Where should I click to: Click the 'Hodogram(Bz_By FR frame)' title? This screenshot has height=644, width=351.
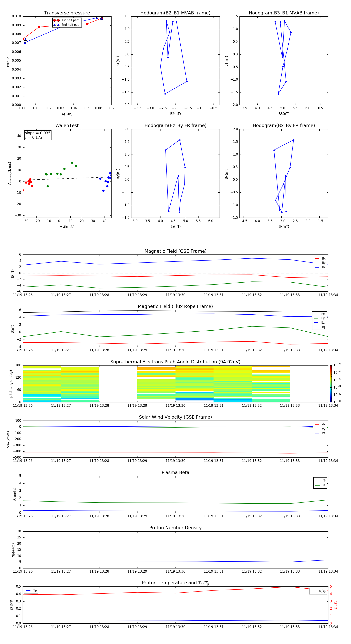coord(175,125)
